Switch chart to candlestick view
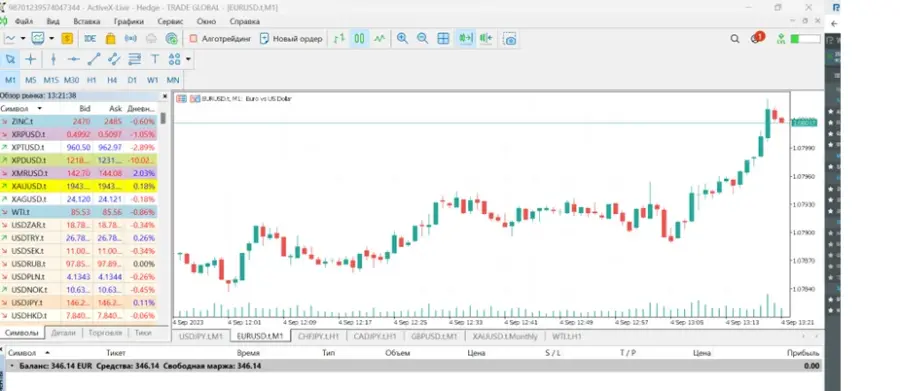900x391 pixels. tap(359, 38)
